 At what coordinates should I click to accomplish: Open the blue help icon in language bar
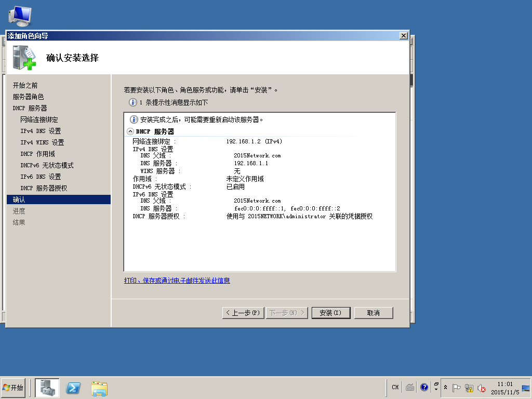424,387
